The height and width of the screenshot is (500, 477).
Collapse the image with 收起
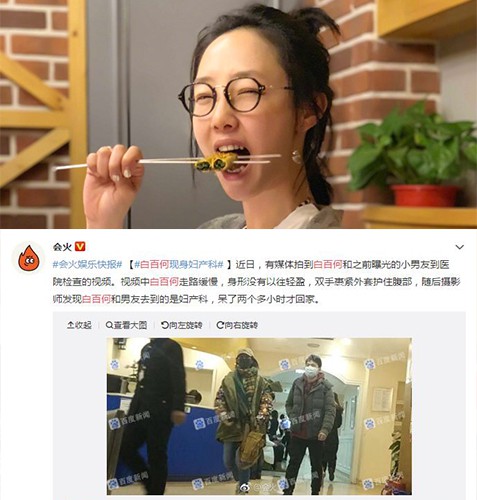79,325
